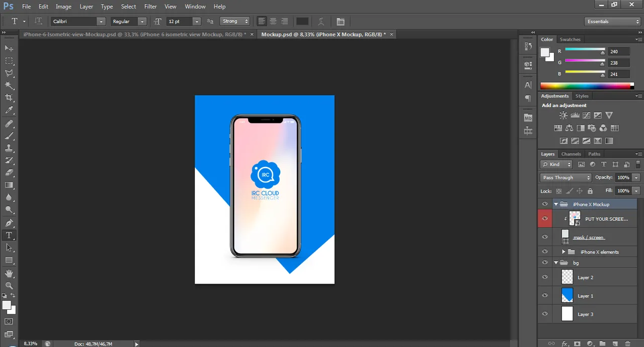Screen dimensions: 644x347
Task: Select the Rectangle shape tool
Action: 9,260
